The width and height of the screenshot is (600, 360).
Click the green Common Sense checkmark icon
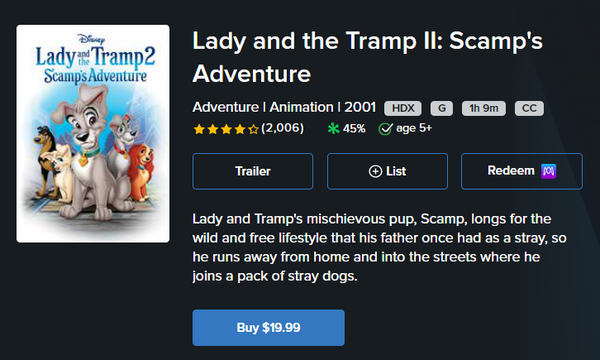pos(385,129)
